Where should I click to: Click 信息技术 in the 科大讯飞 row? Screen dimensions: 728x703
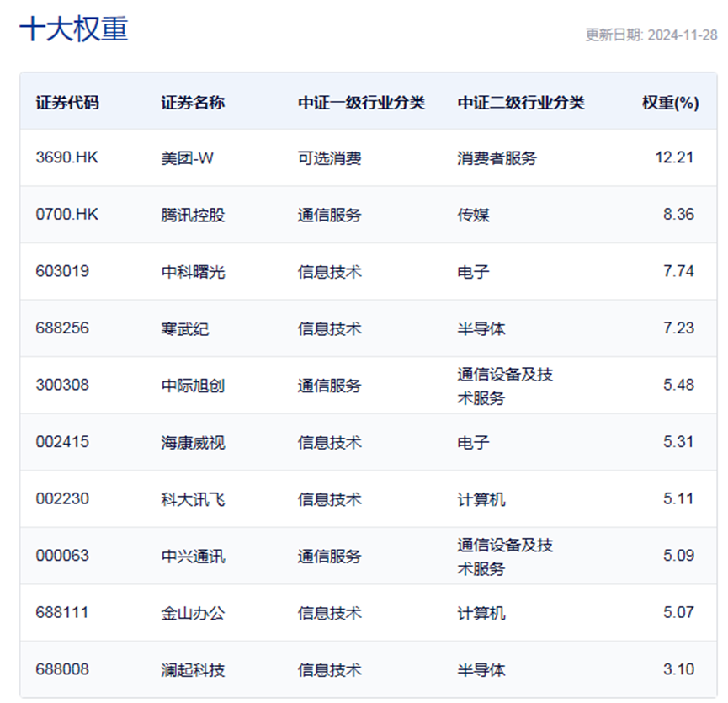(329, 499)
